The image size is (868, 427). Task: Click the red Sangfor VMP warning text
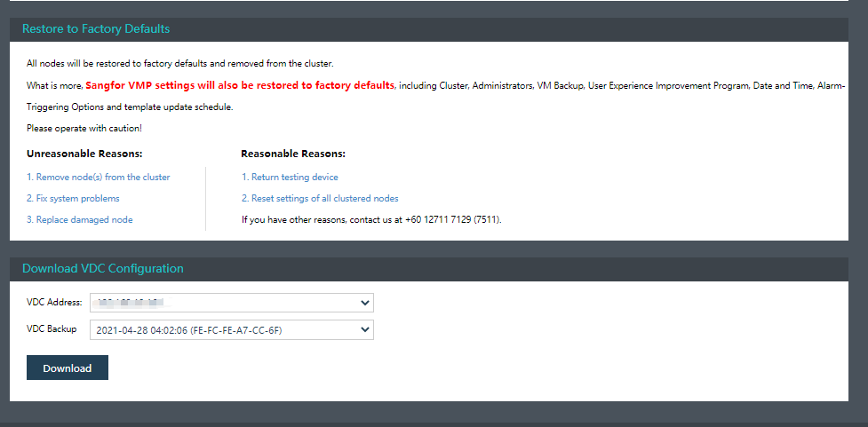(x=240, y=85)
